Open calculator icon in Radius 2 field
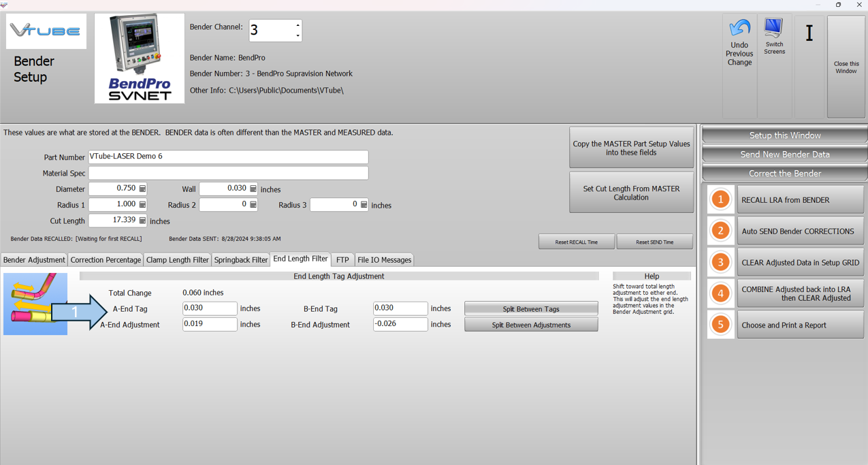Viewport: 868px width, 465px height. [x=253, y=204]
